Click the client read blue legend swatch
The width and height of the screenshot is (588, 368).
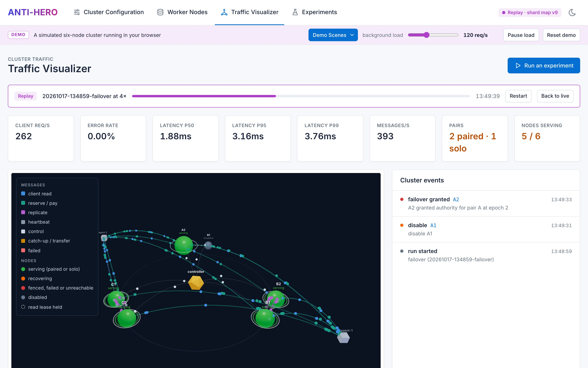click(x=23, y=194)
